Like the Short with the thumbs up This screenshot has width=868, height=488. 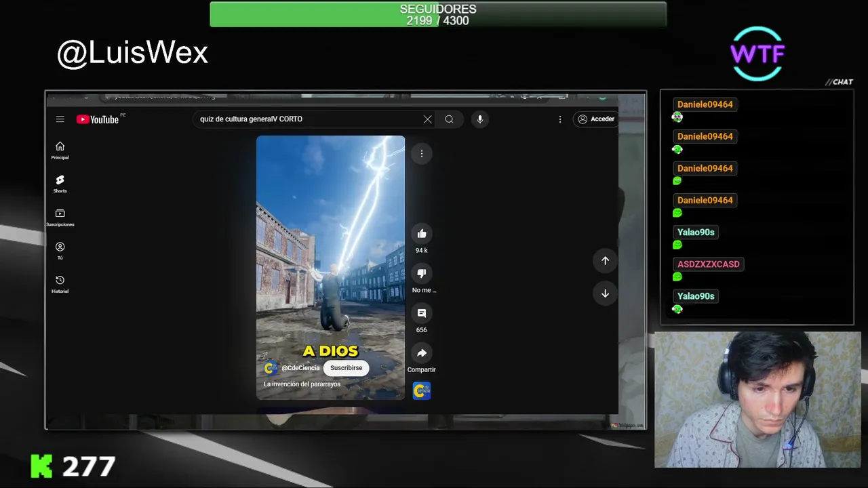click(422, 234)
